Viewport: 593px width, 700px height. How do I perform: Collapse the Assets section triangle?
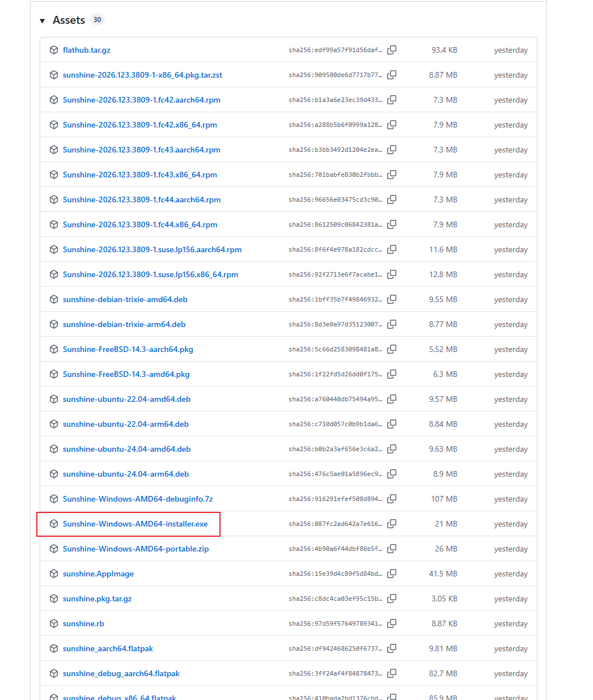coord(42,21)
